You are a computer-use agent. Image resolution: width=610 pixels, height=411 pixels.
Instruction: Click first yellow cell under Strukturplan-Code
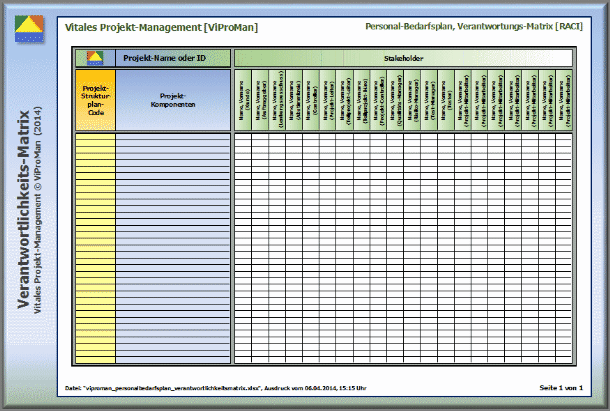click(x=95, y=138)
